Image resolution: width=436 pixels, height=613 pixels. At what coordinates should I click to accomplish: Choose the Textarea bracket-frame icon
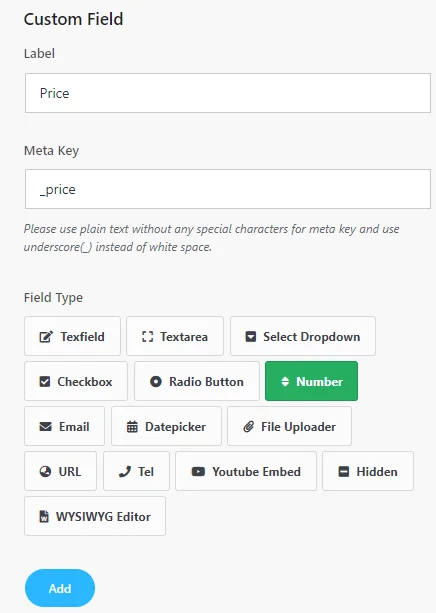coord(147,337)
